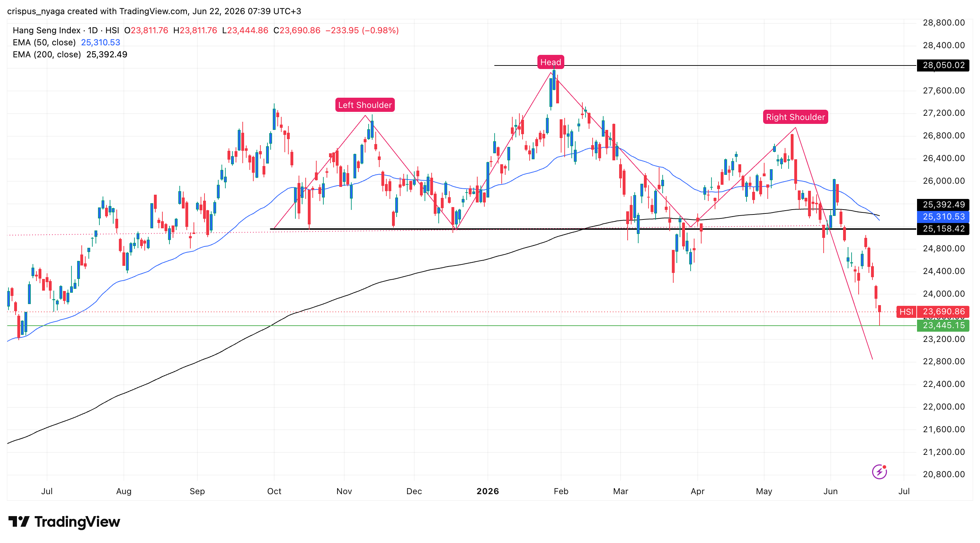Click the Apr label on time axis

click(x=697, y=491)
